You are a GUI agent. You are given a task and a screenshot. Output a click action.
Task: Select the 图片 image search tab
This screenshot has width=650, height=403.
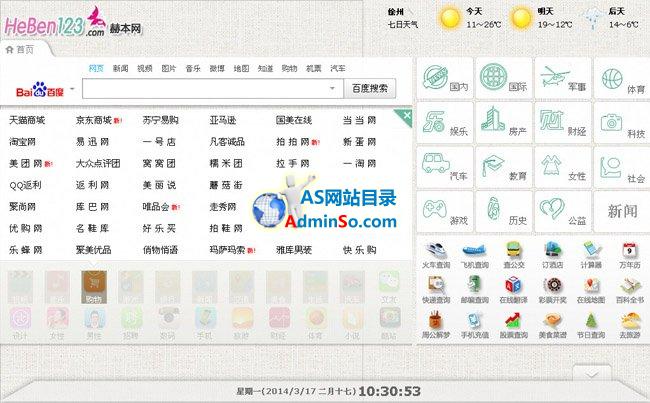169,68
